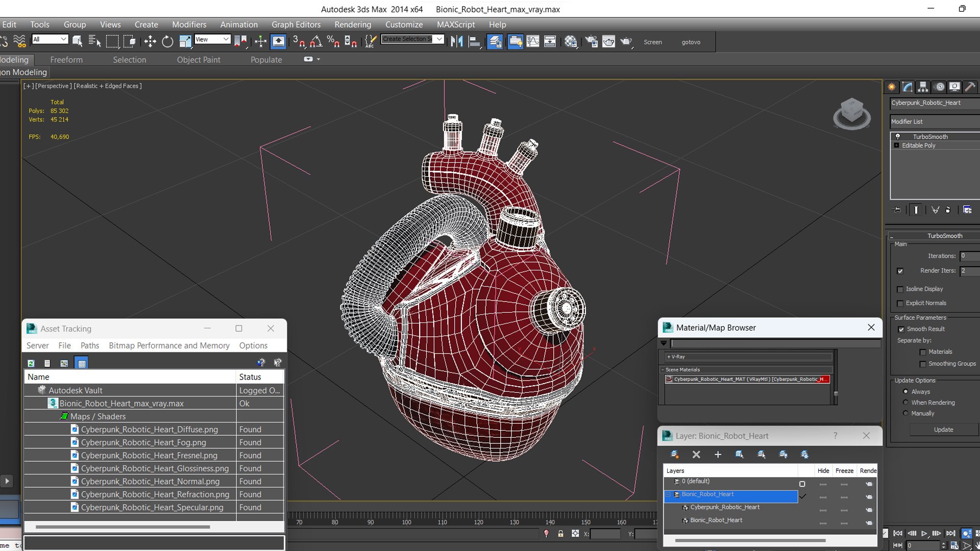Open the Material Editor icon
The height and width of the screenshot is (551, 980).
click(571, 41)
